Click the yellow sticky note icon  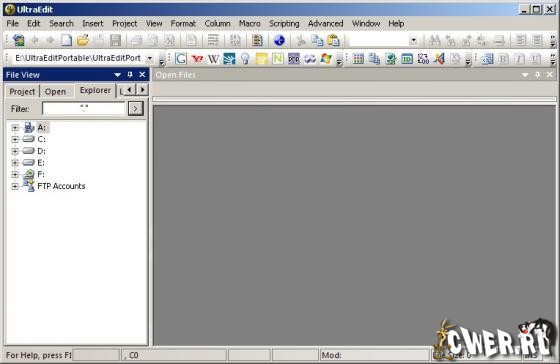(x=261, y=59)
